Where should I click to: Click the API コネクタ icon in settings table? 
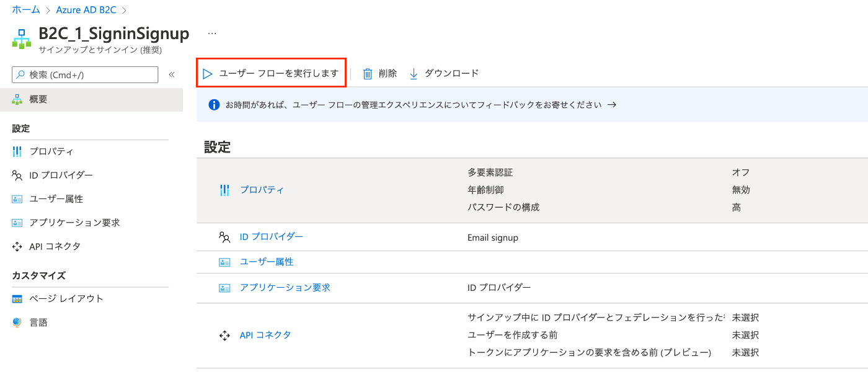coord(224,336)
